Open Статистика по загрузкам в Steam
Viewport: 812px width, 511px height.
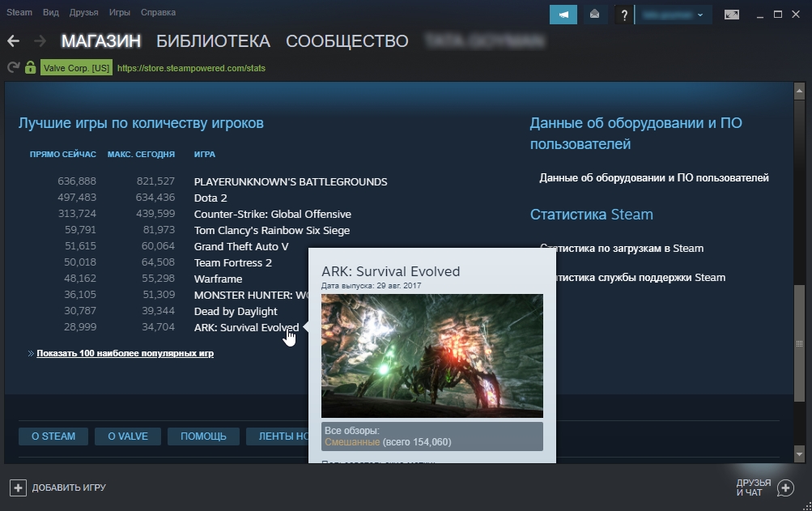click(622, 249)
